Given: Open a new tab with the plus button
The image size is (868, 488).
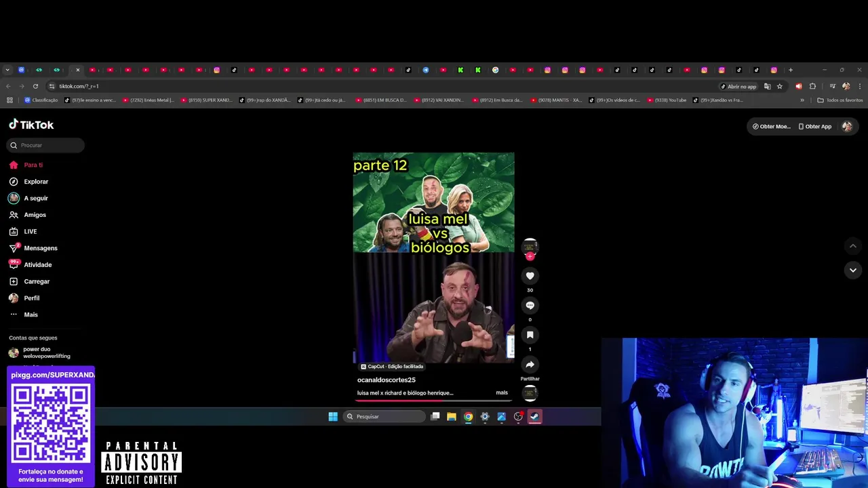Looking at the screenshot, I should 791,70.
